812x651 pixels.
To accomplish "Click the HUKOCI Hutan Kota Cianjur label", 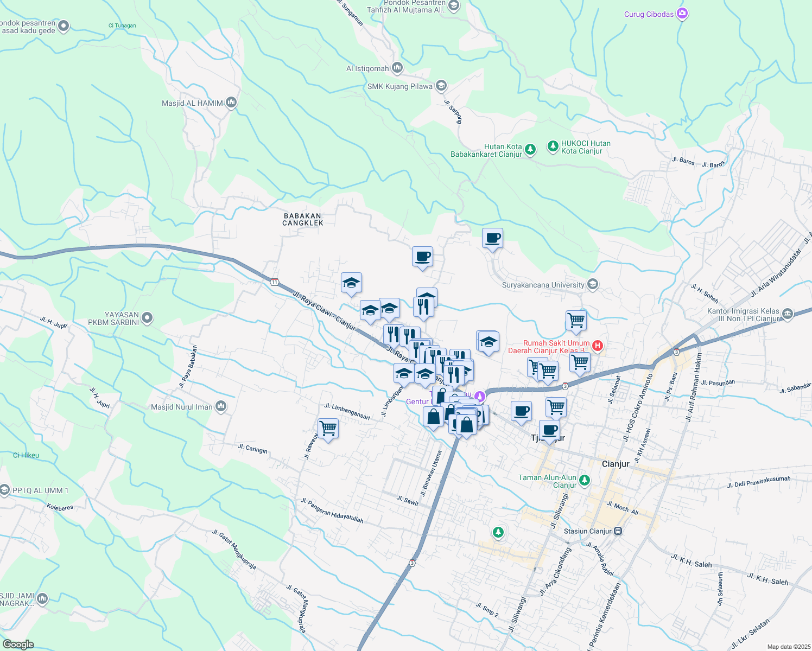I will (587, 147).
